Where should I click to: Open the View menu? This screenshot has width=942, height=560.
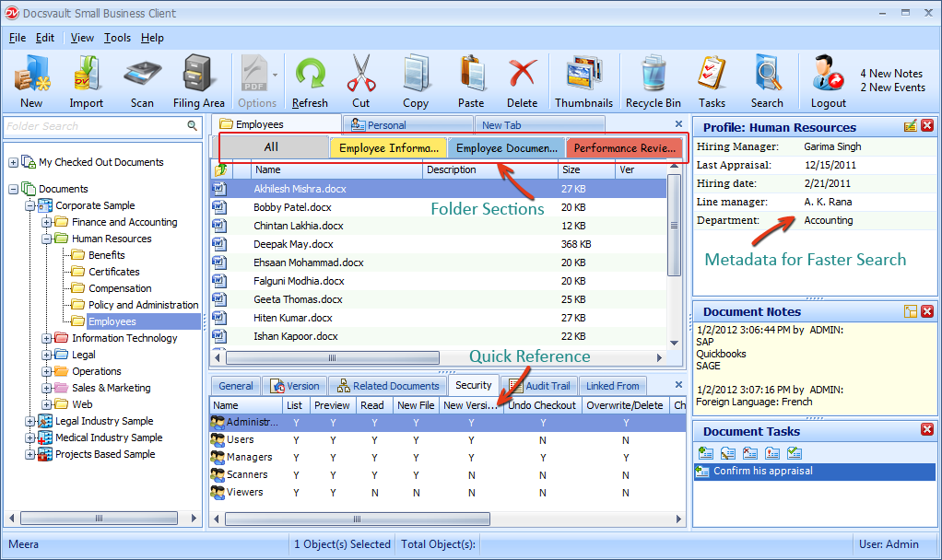click(x=82, y=38)
